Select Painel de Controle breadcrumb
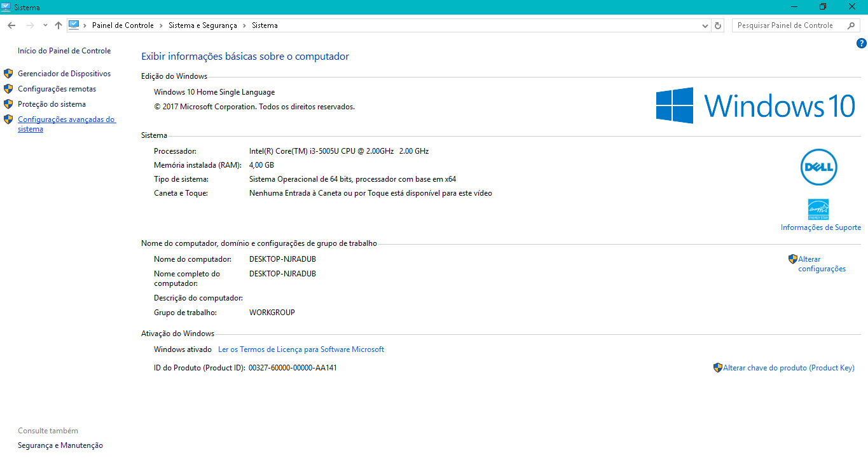Image resolution: width=868 pixels, height=460 pixels. [x=123, y=25]
